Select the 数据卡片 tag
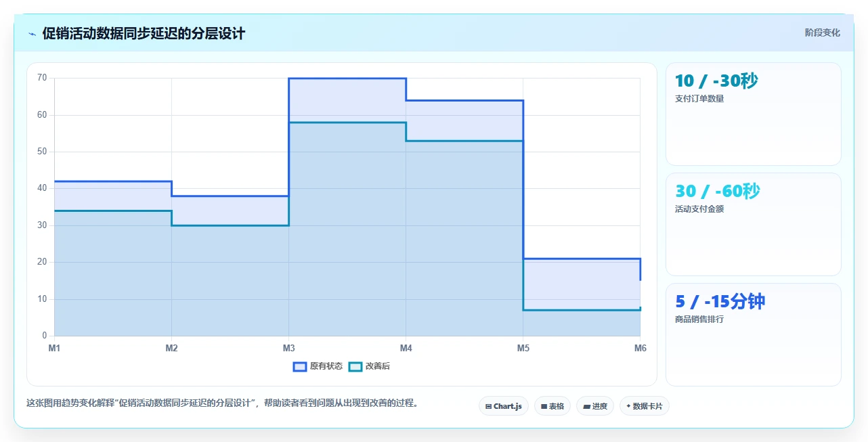This screenshot has height=442, width=868. pyautogui.click(x=644, y=406)
